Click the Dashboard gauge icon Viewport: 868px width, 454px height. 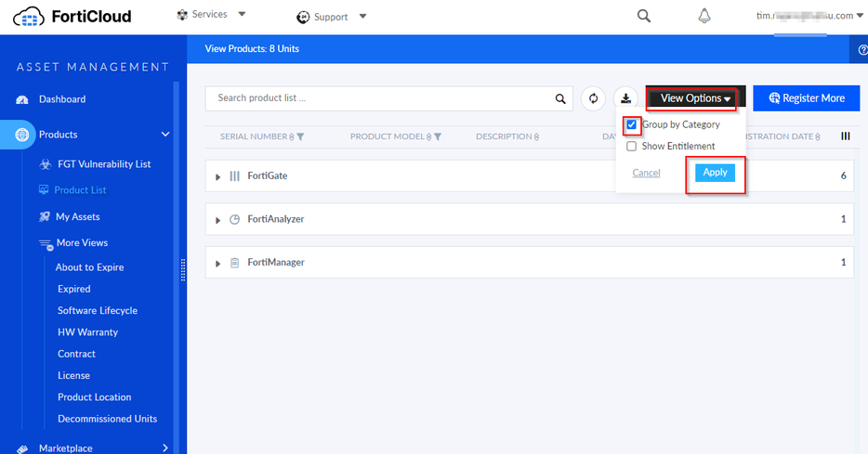pyautogui.click(x=22, y=99)
